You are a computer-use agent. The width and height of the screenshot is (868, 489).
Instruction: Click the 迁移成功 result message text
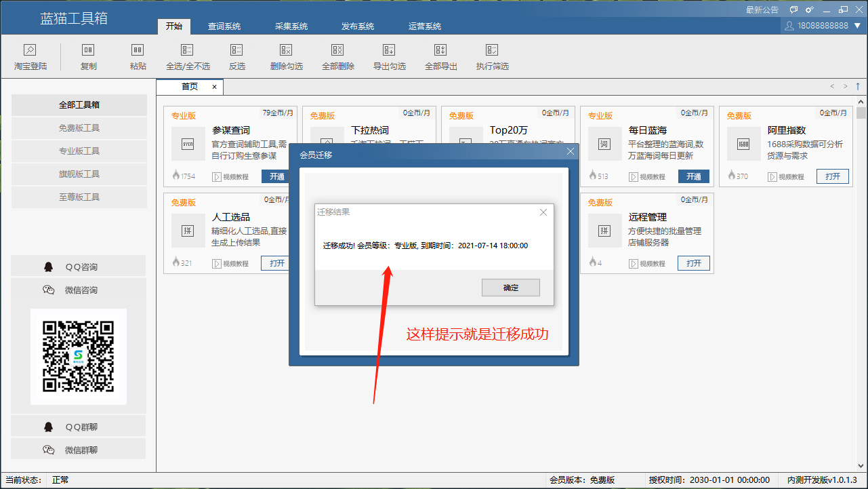click(x=426, y=246)
